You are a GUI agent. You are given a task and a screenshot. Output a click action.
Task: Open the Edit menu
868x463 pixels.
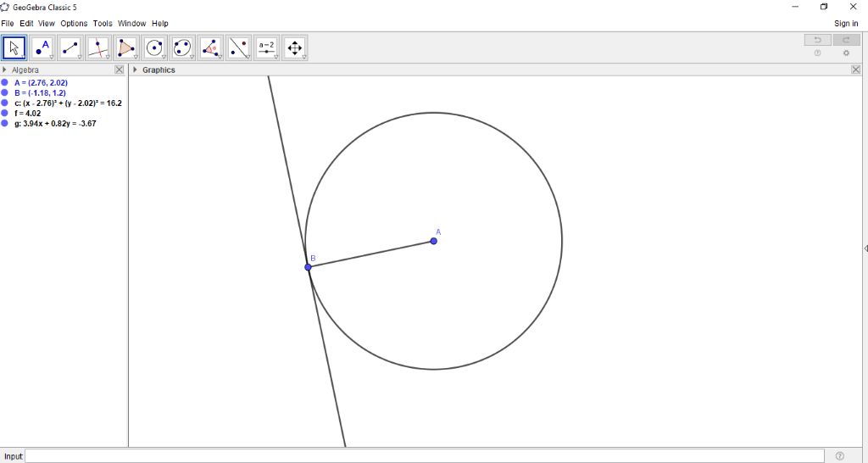tap(26, 23)
